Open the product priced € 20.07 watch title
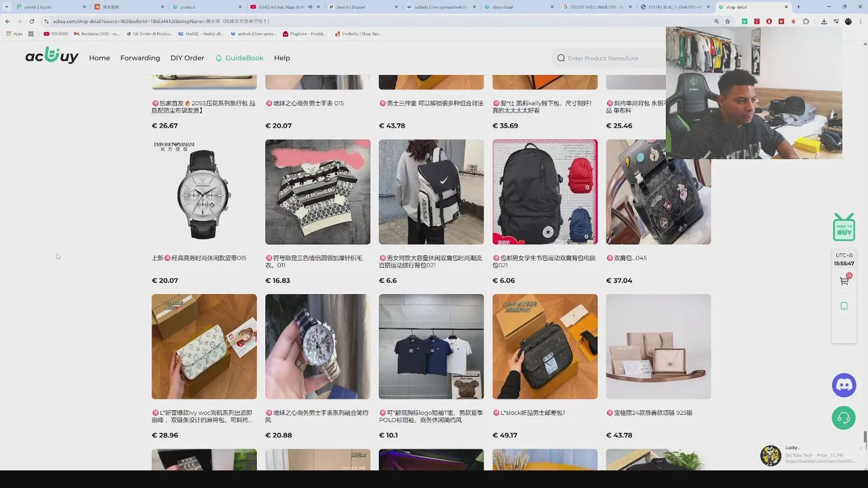Image resolution: width=868 pixels, height=488 pixels. pos(199,258)
